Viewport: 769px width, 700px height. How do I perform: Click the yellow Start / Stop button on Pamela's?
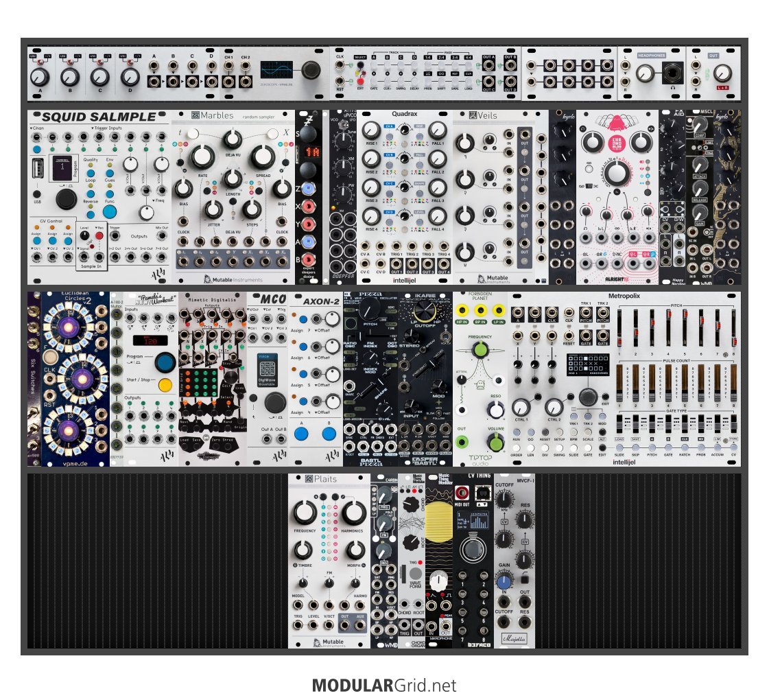click(165, 384)
